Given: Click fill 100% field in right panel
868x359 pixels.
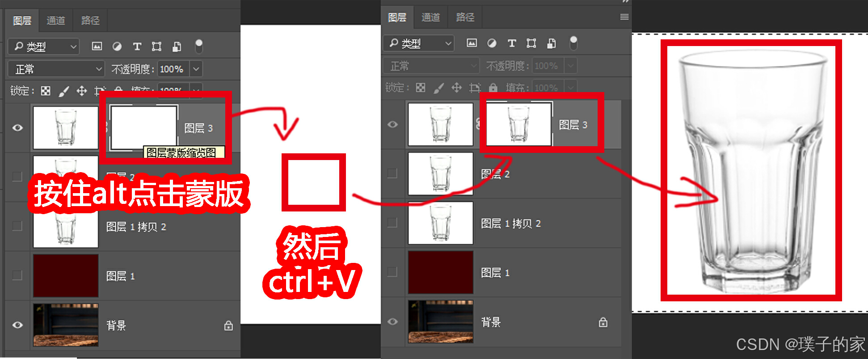Looking at the screenshot, I should [x=548, y=87].
